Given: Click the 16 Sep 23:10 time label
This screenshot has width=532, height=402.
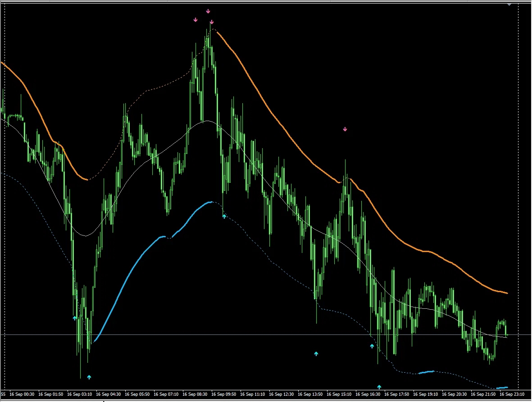Looking at the screenshot, I should (x=513, y=394).
